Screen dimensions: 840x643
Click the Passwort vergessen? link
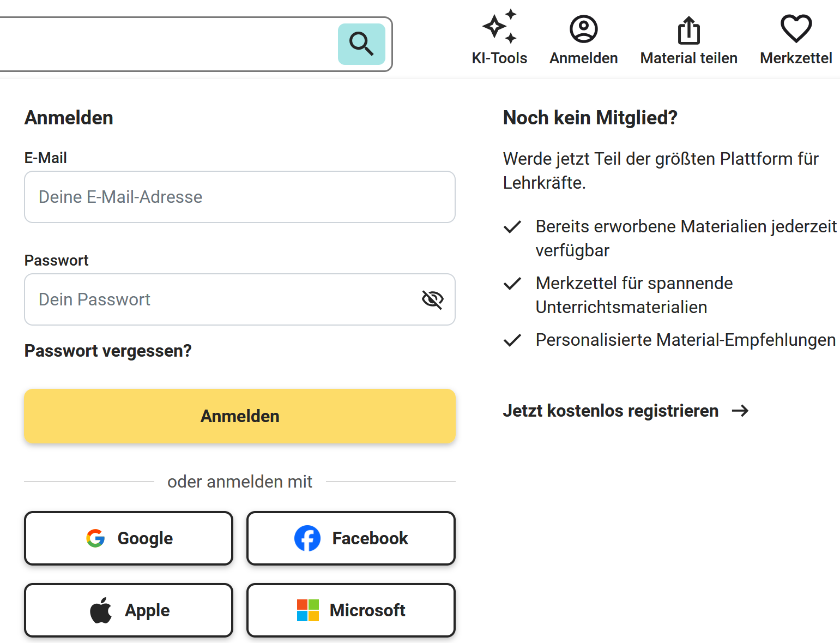point(108,351)
